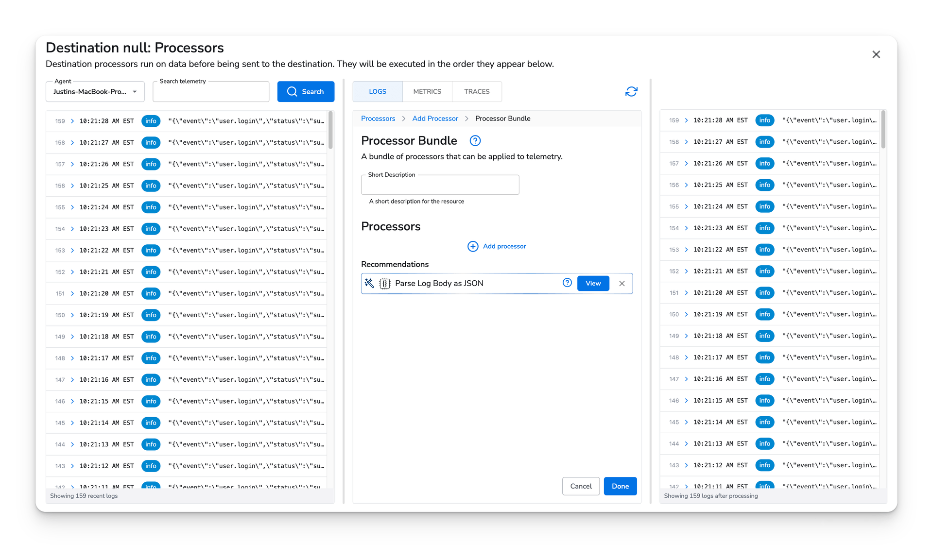Click the processor bundle icon next to recommendation
Viewport: 933px width, 560px height.
click(384, 283)
